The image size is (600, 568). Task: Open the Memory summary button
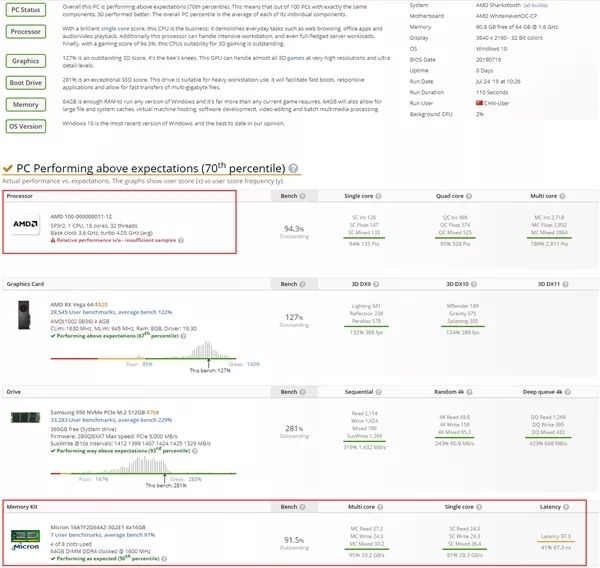pos(26,104)
